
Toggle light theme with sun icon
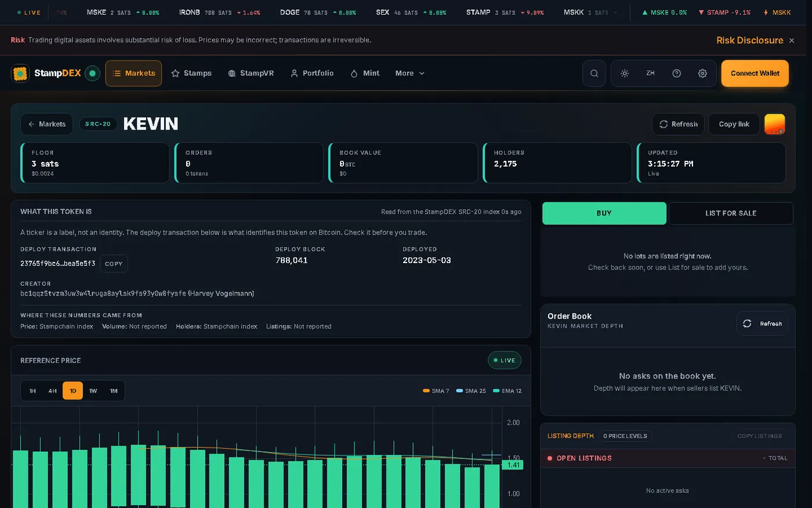tap(625, 73)
